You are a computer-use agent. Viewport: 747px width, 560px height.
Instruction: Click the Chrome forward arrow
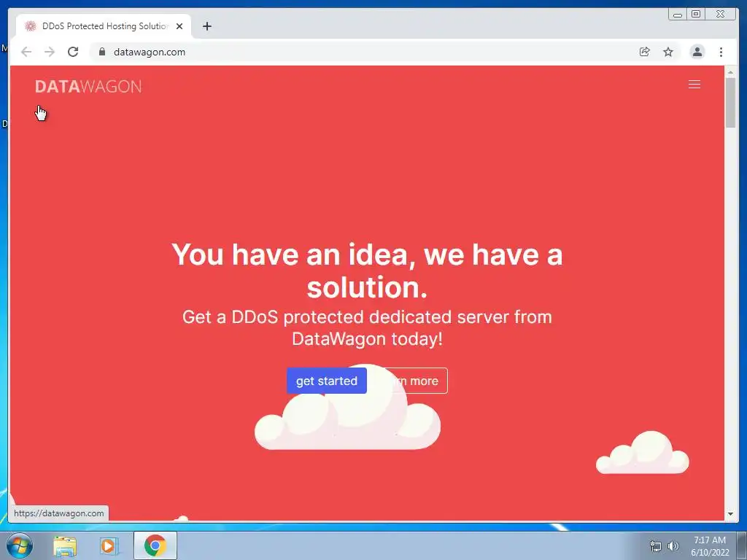(x=50, y=52)
